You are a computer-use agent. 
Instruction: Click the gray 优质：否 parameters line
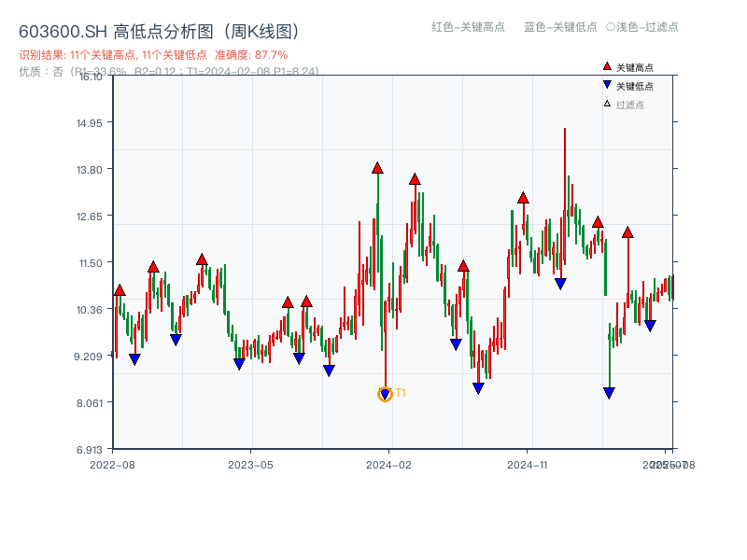point(169,72)
